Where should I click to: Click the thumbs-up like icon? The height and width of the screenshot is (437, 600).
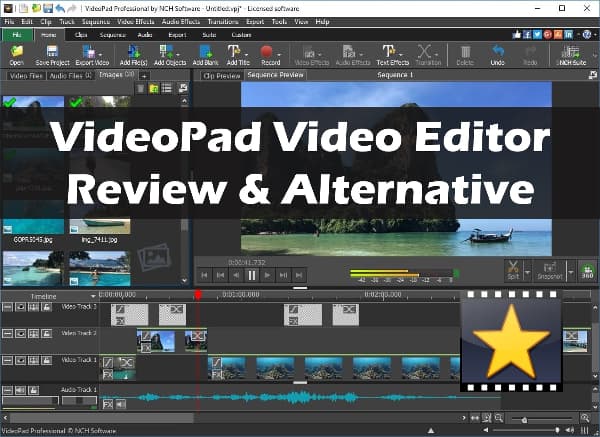coord(517,35)
